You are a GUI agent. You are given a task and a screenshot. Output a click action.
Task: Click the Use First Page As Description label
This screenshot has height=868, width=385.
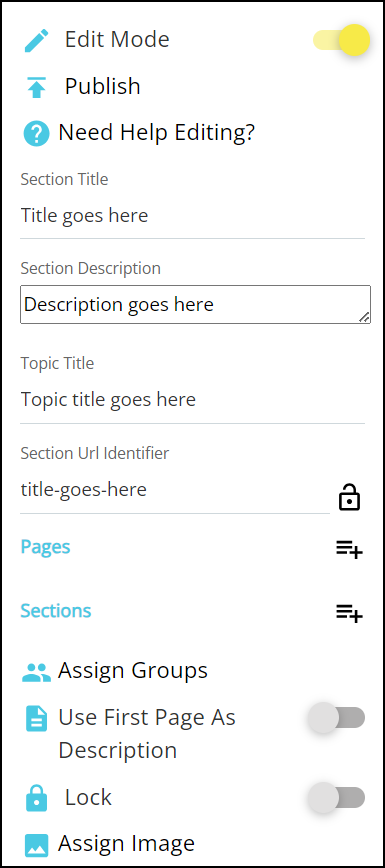pos(147,734)
